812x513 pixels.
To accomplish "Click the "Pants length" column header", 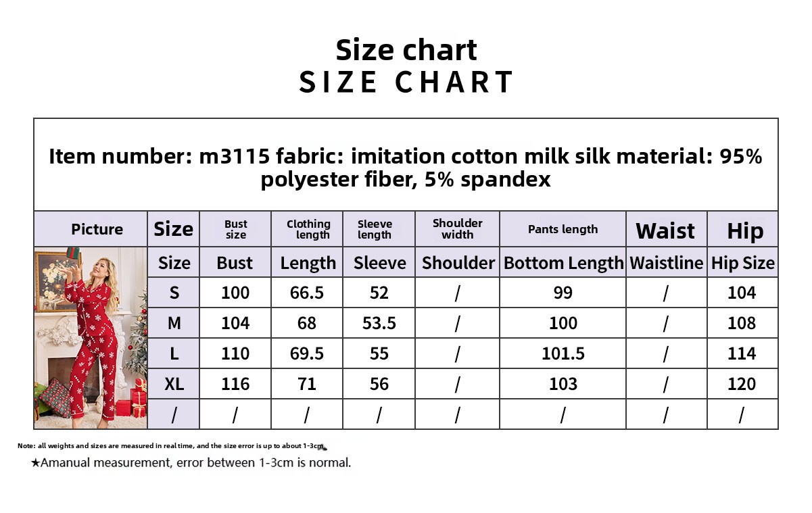I will tap(563, 229).
